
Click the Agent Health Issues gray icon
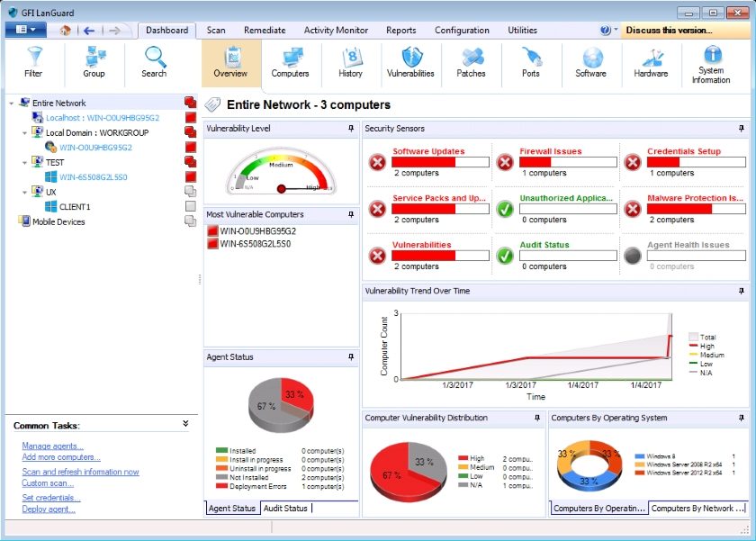633,256
